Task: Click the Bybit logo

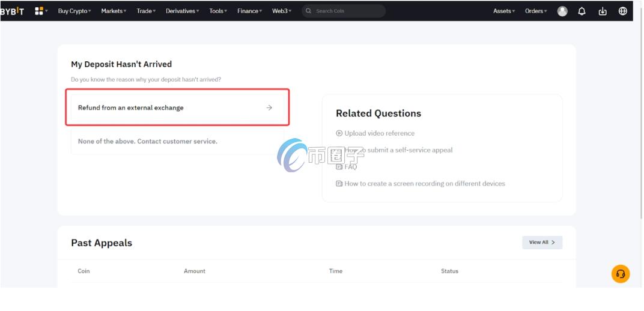Action: [x=12, y=11]
